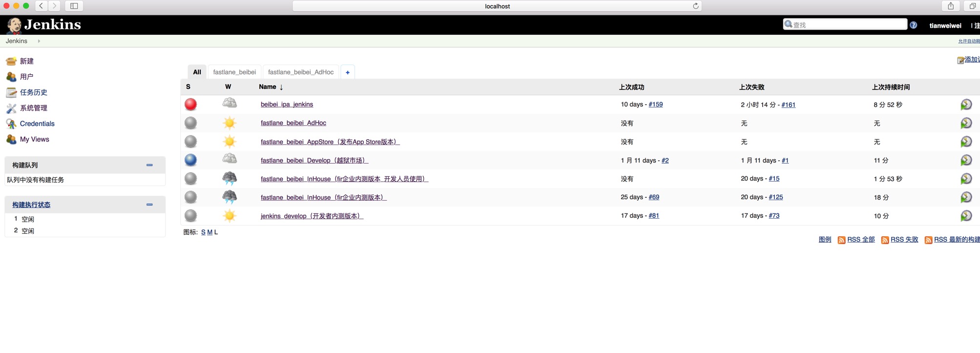
Task: Open the My Views icon
Action: point(11,139)
